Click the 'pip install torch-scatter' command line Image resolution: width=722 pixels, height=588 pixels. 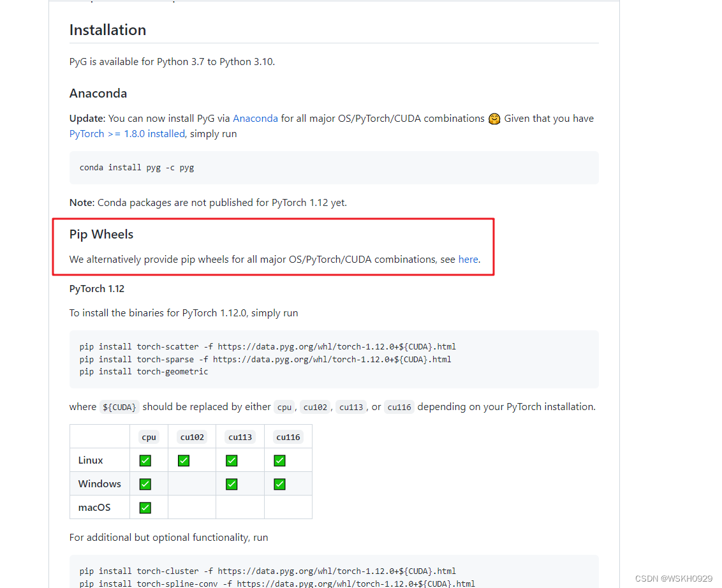pyautogui.click(x=267, y=347)
